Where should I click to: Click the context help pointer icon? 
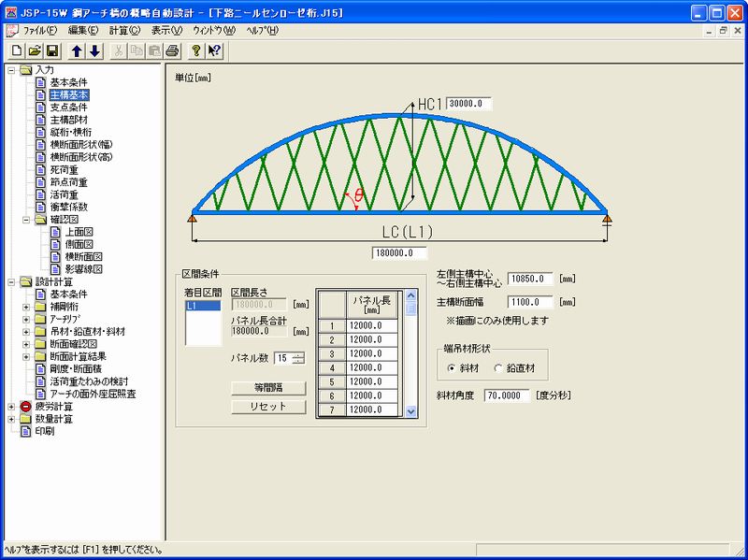coord(214,50)
